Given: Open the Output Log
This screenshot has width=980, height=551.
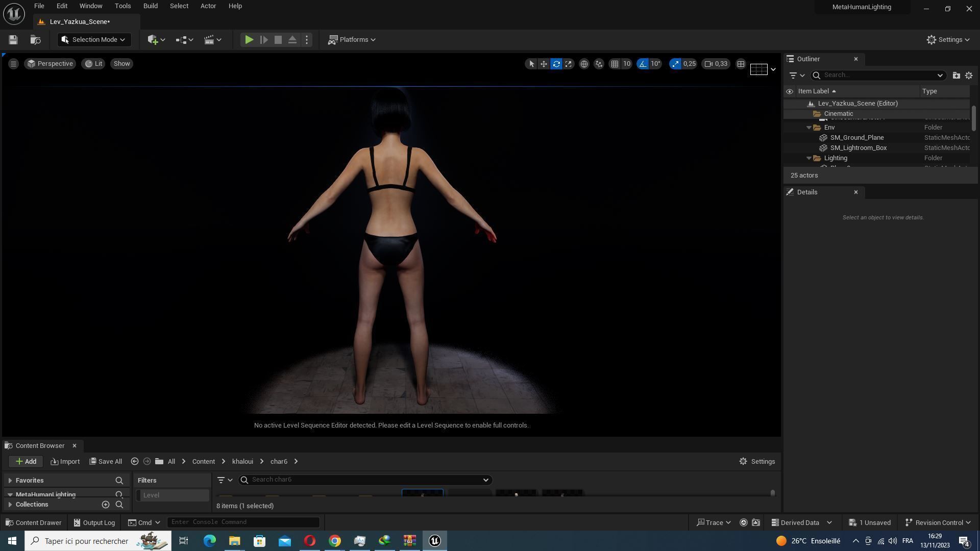Looking at the screenshot, I should tap(94, 523).
